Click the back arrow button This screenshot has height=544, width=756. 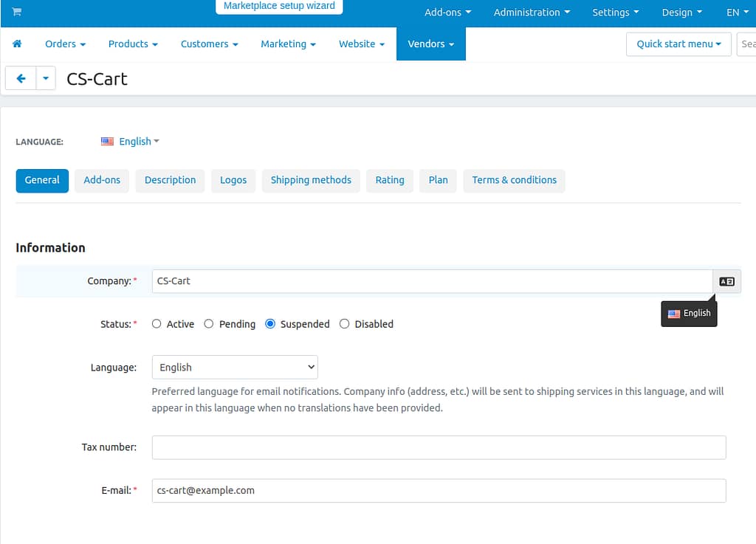point(21,78)
